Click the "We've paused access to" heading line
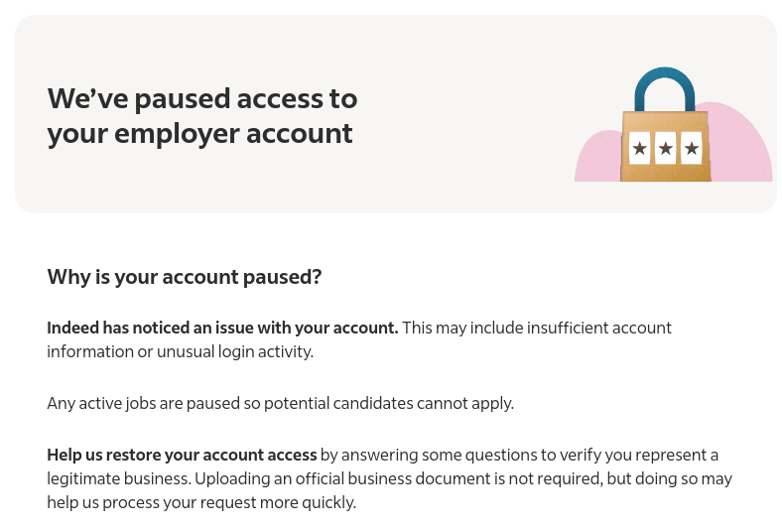782x532 pixels. pos(202,98)
